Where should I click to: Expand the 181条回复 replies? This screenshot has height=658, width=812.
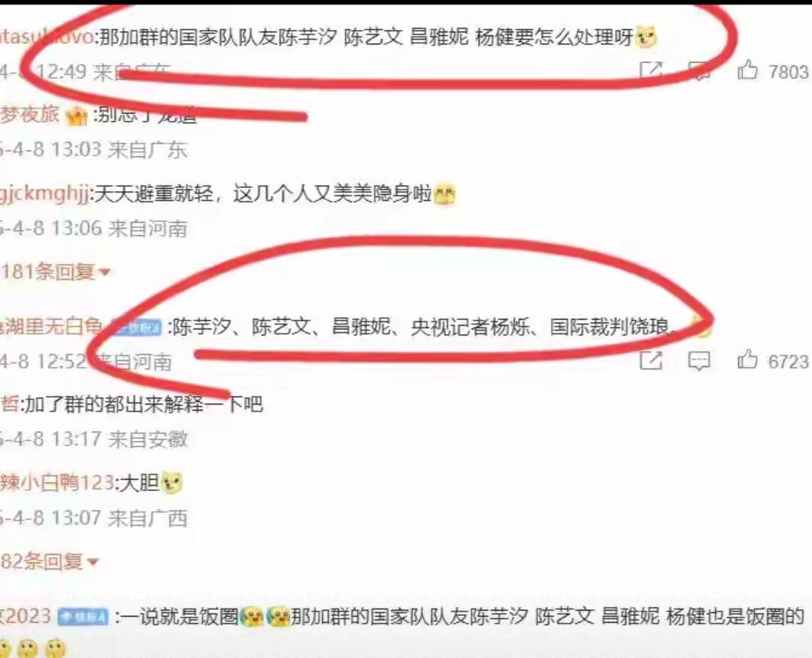pos(56,271)
